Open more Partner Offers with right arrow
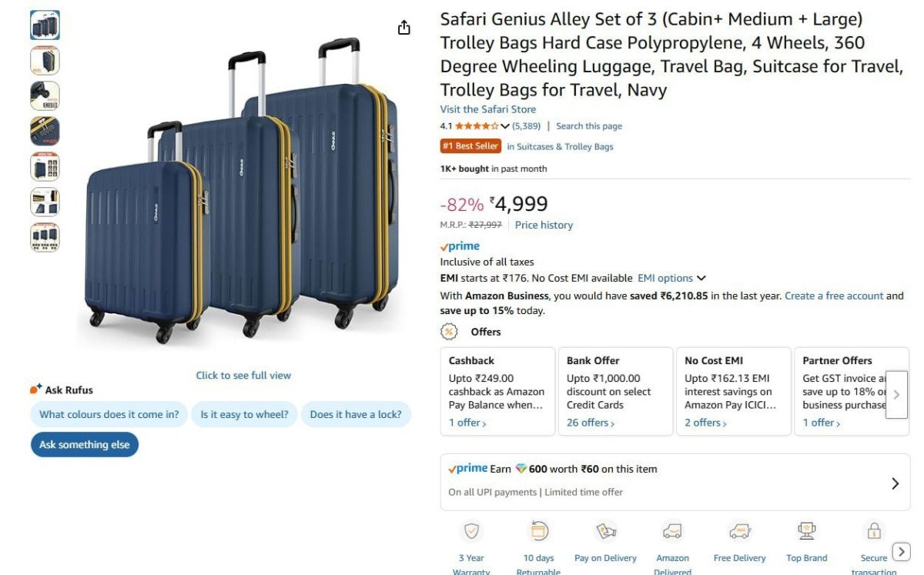 (x=896, y=394)
